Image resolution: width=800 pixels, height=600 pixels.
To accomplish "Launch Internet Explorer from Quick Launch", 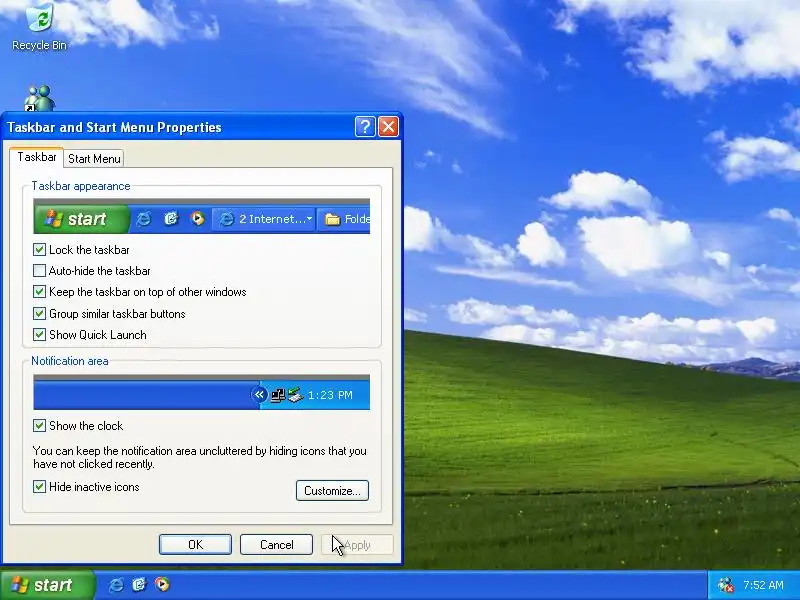I will pyautogui.click(x=116, y=585).
